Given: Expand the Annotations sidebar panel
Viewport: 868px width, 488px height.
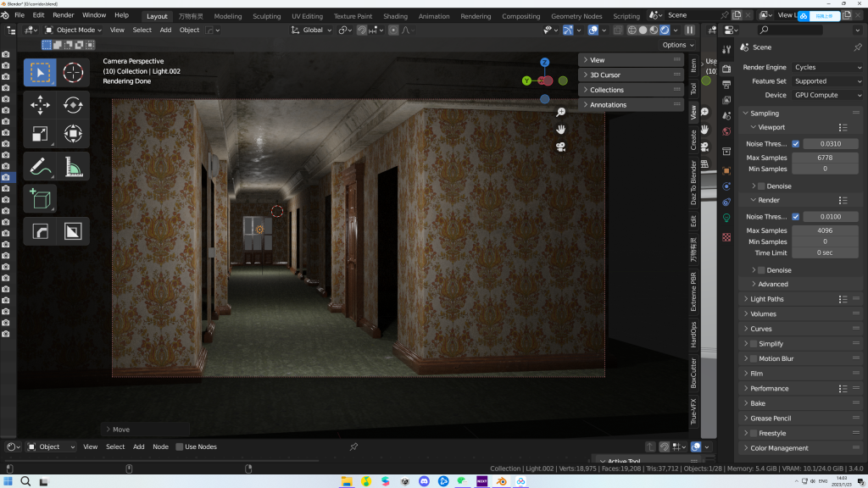Looking at the screenshot, I should (631, 104).
